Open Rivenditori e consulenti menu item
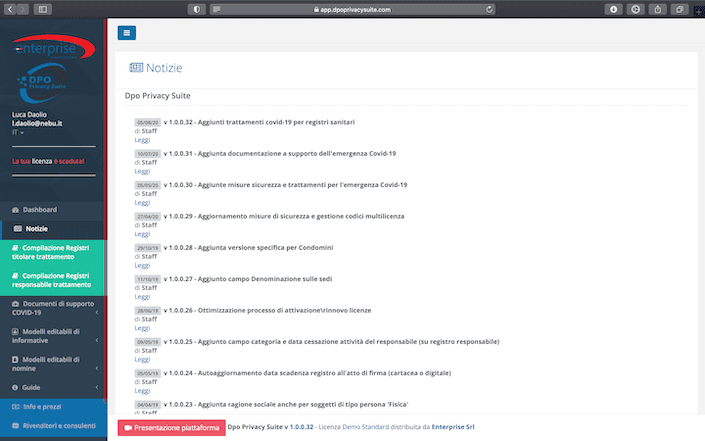The height and width of the screenshot is (441, 705). tap(53, 426)
